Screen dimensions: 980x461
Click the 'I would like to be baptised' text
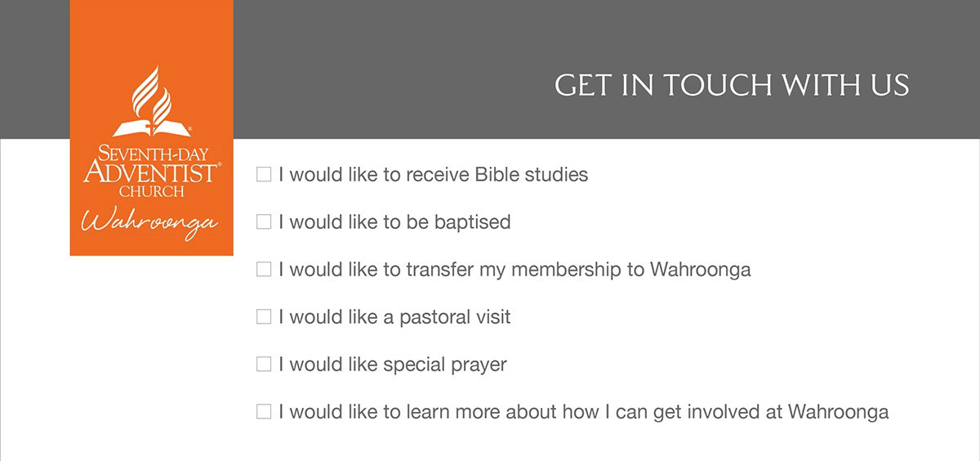[394, 222]
